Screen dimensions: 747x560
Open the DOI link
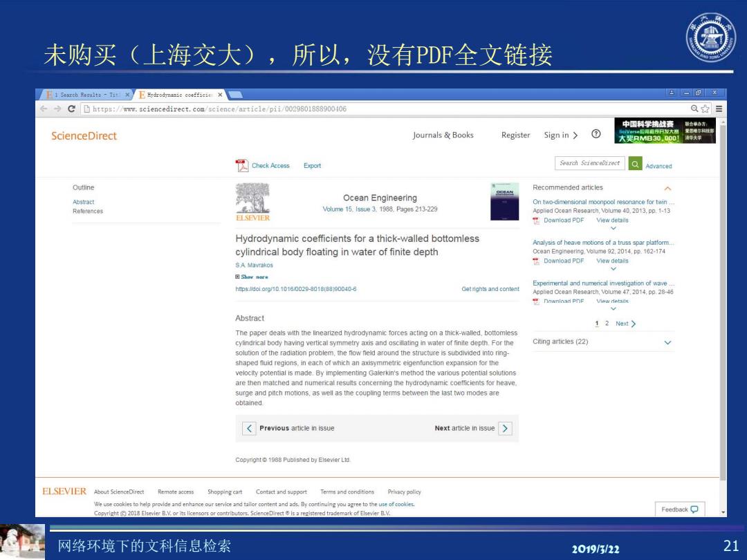pyautogui.click(x=296, y=289)
